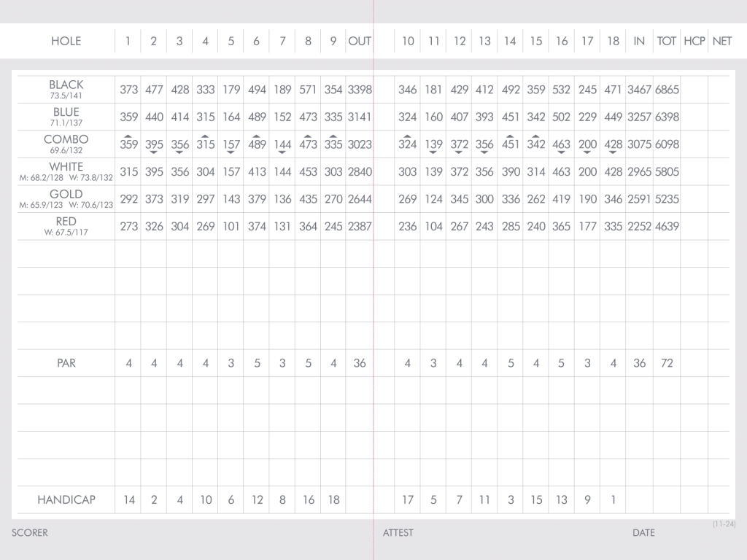Click the down arrow below COMBO hole 2 yardage

point(154,152)
